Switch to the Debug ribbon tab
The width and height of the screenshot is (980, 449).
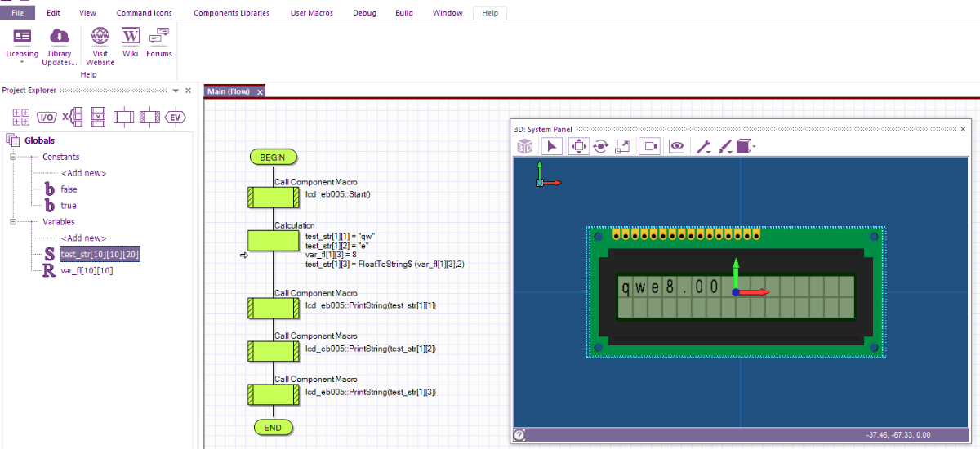365,13
